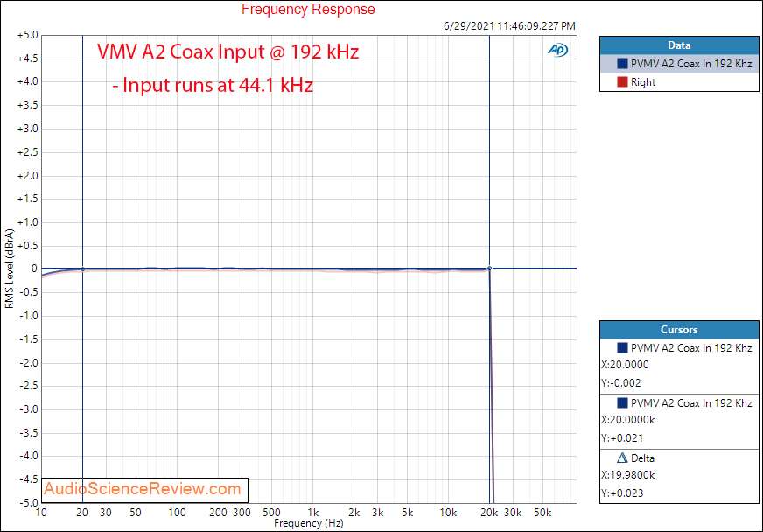The width and height of the screenshot is (763, 532).
Task: Click the 'Y:+0.021' cursor value
Action: 622,438
